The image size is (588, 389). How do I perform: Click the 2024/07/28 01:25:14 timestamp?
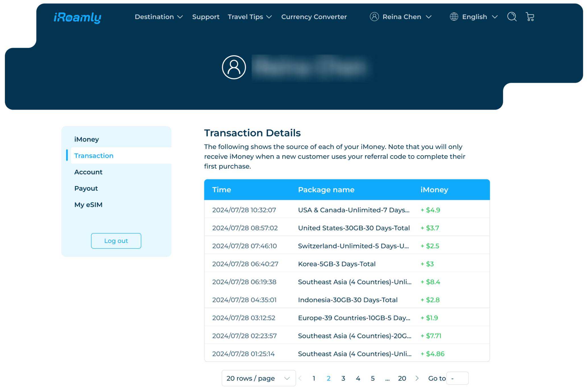tap(243, 354)
